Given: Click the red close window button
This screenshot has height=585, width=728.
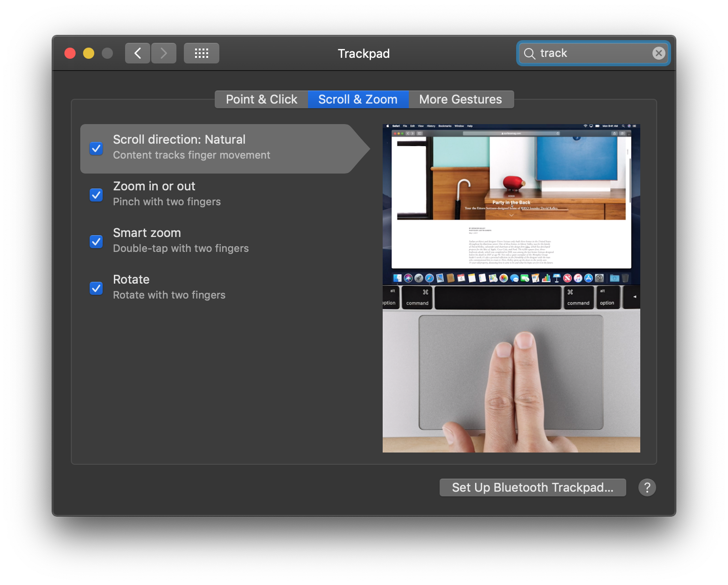Looking at the screenshot, I should click(70, 53).
